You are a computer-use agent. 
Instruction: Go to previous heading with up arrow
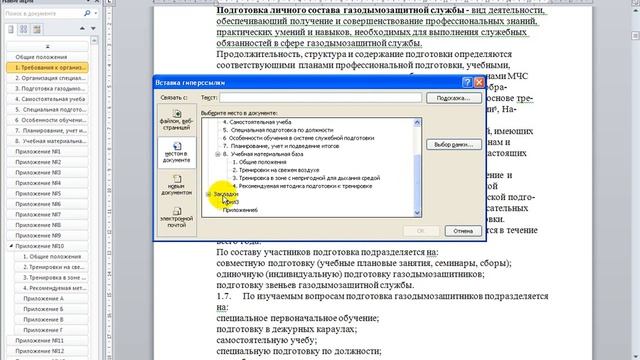pyautogui.click(x=82, y=29)
